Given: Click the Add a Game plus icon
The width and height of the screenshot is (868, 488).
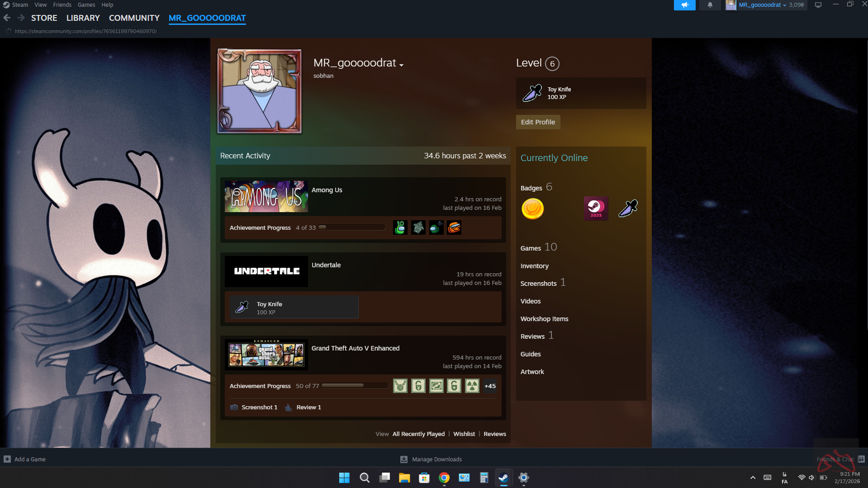Looking at the screenshot, I should click(x=7, y=459).
